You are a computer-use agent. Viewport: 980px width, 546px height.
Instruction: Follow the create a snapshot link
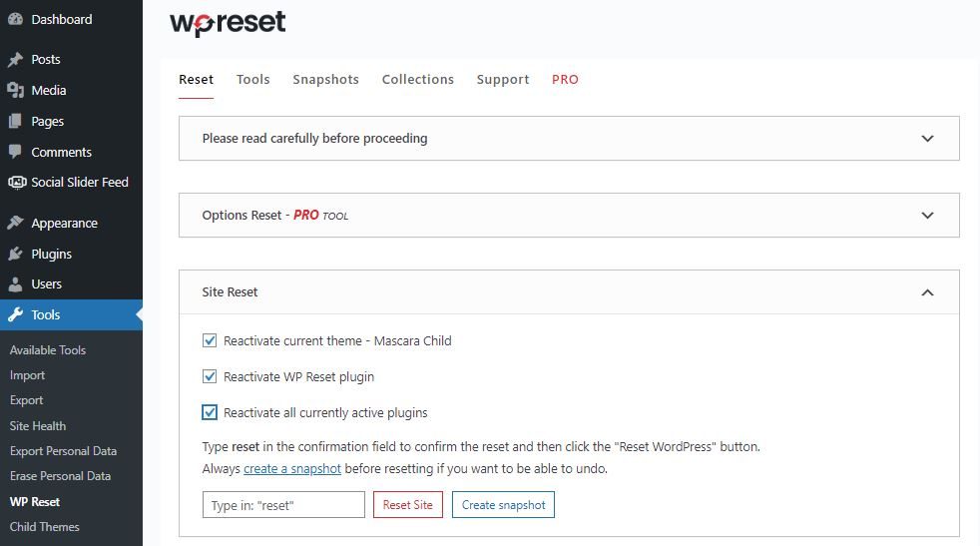click(292, 469)
